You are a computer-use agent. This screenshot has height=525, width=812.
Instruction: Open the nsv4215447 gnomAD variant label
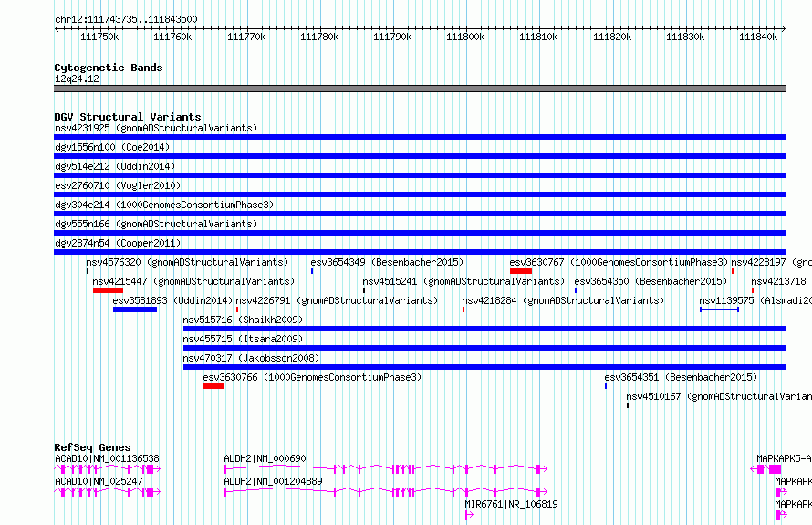[193, 281]
